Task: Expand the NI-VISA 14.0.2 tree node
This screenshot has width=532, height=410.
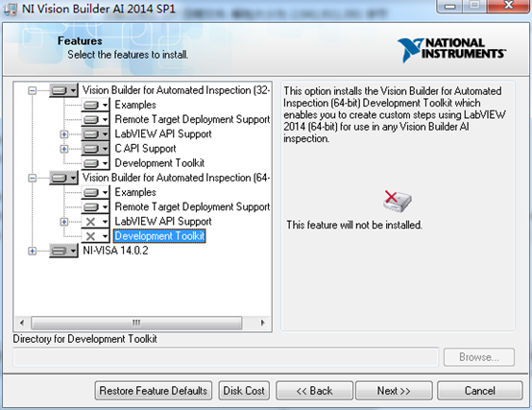Action: tap(33, 251)
